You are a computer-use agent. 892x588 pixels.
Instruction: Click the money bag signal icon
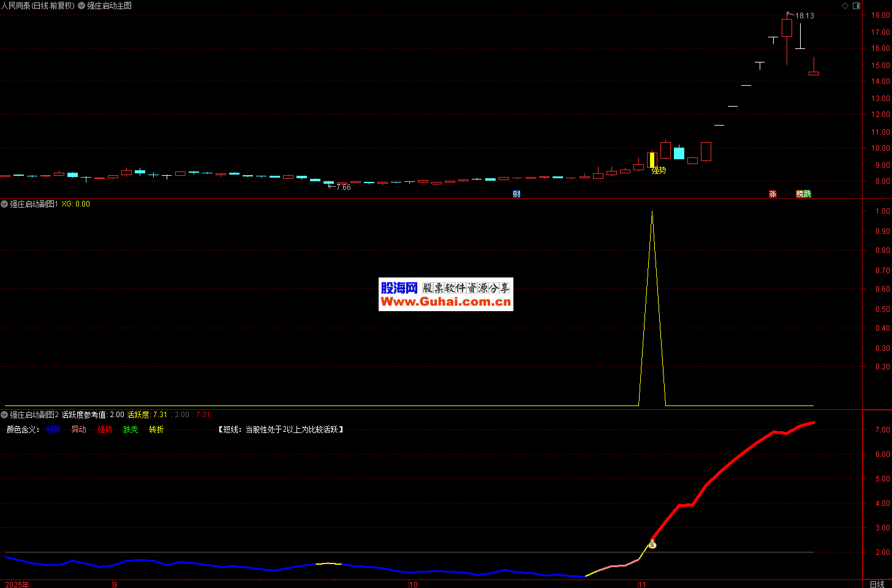tap(652, 544)
